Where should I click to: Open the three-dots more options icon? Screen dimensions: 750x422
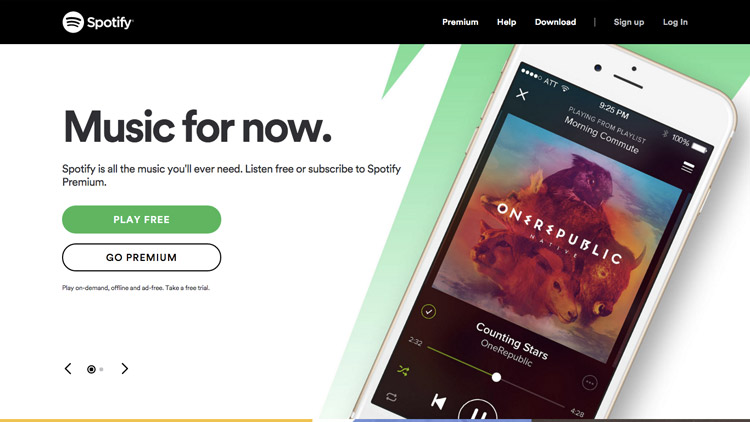(589, 383)
